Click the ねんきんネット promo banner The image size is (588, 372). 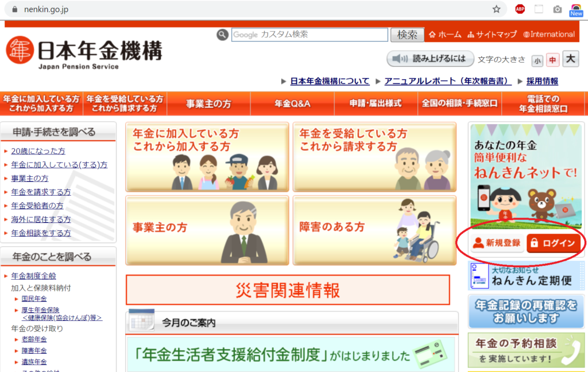coord(526,176)
